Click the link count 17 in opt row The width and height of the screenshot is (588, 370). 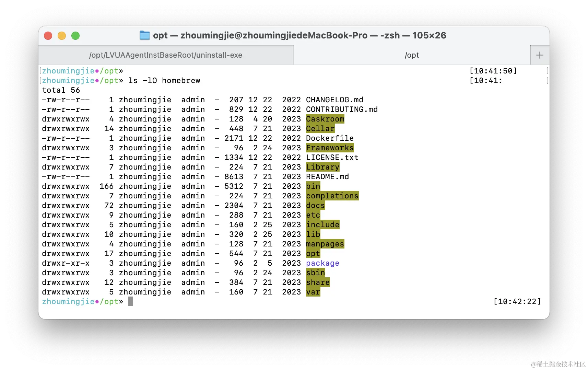(109, 254)
